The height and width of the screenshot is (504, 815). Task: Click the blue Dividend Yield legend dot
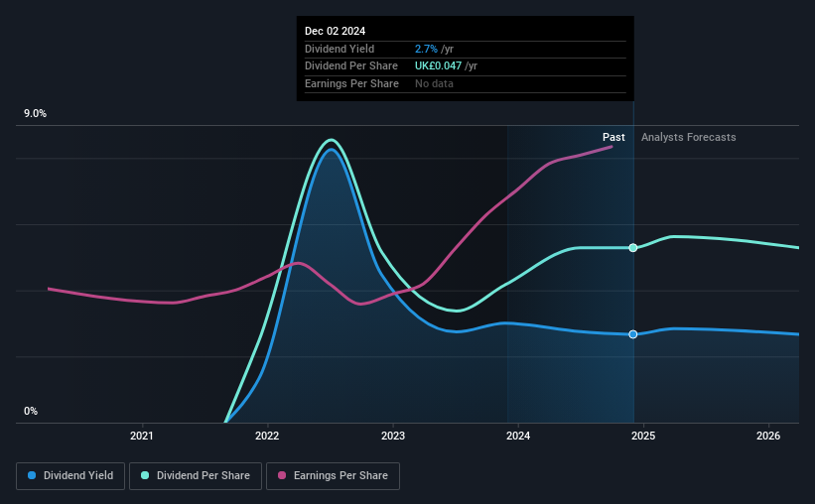point(32,475)
